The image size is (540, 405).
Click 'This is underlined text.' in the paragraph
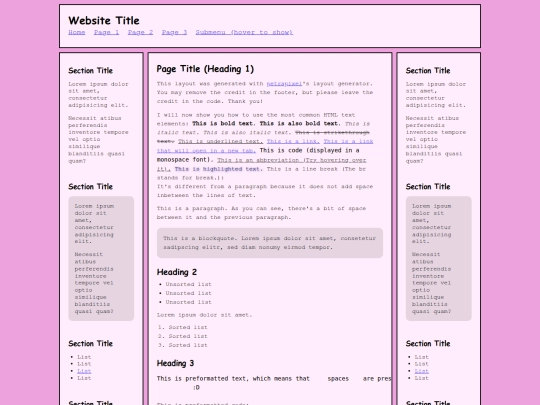220,141
